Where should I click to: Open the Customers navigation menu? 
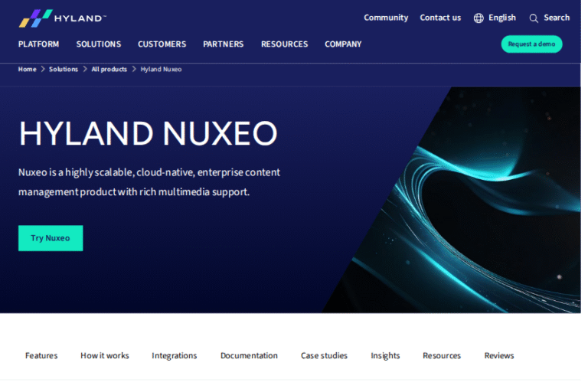(x=162, y=44)
